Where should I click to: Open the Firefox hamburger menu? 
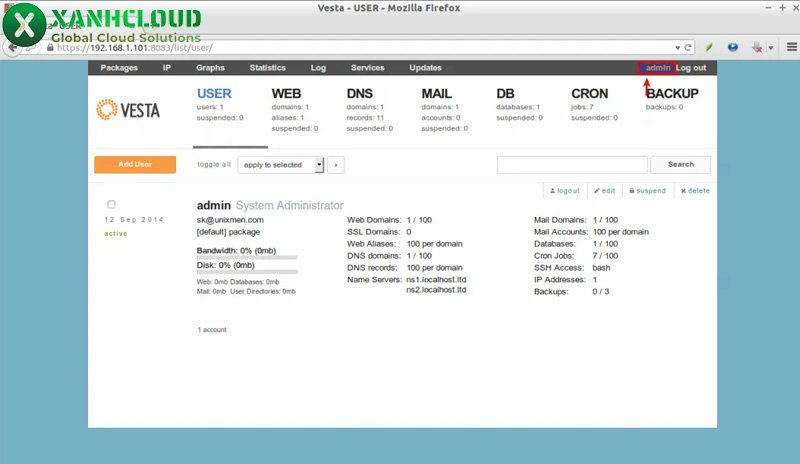click(792, 47)
